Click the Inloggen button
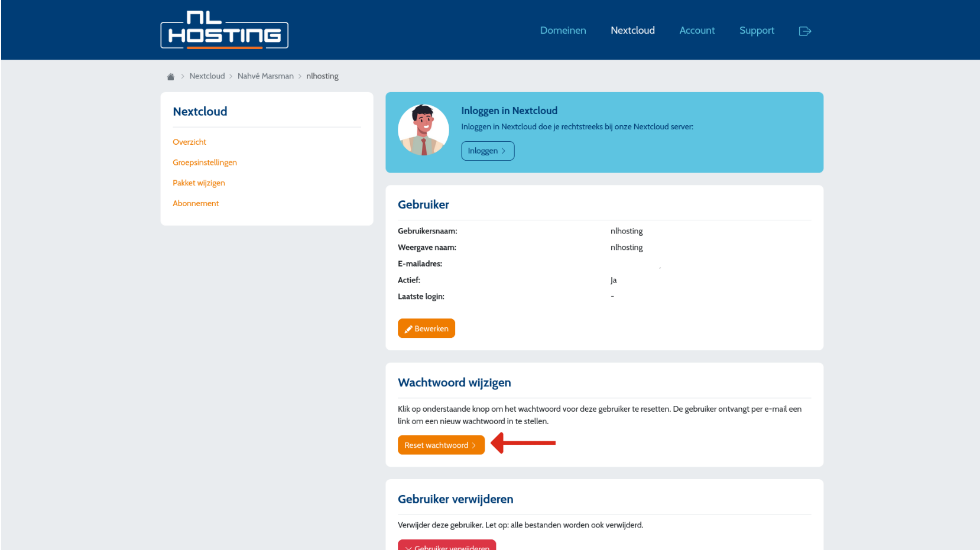 pyautogui.click(x=488, y=151)
